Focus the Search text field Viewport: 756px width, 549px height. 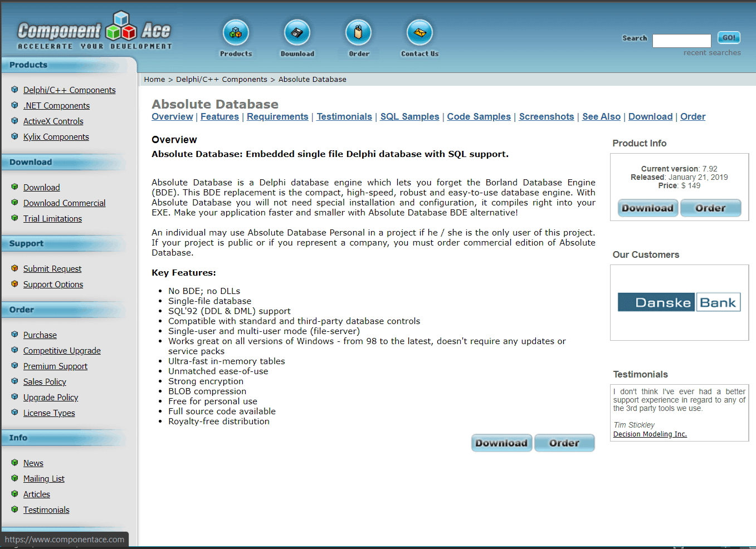(682, 41)
